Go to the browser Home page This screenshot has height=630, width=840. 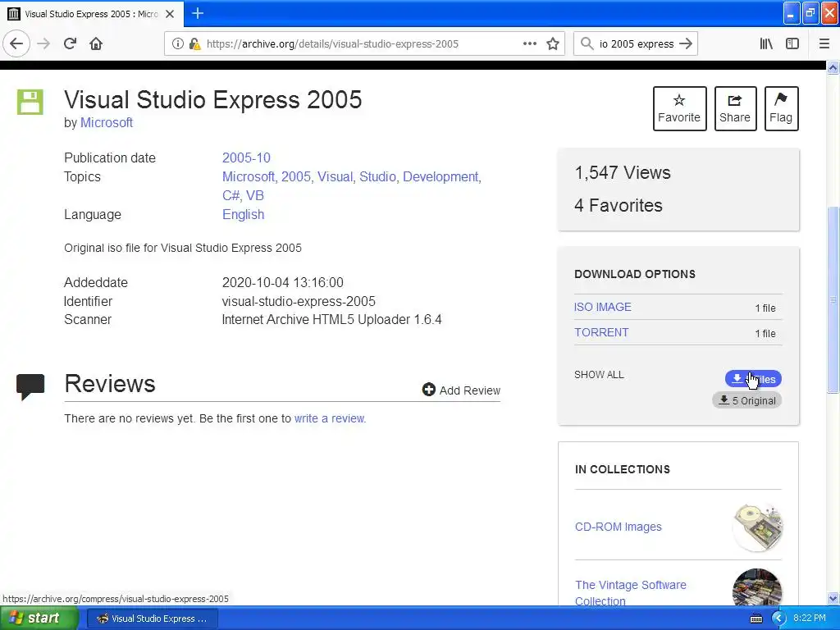tap(96, 43)
